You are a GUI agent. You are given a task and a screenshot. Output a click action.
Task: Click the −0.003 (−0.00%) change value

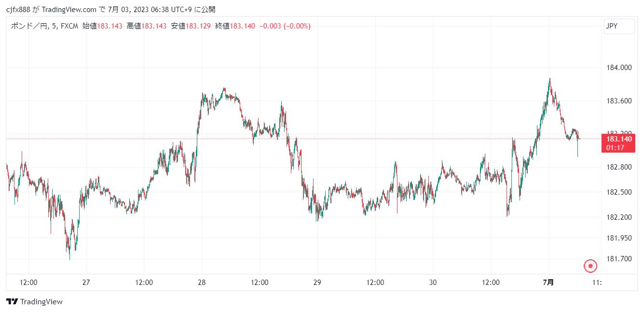[285, 26]
